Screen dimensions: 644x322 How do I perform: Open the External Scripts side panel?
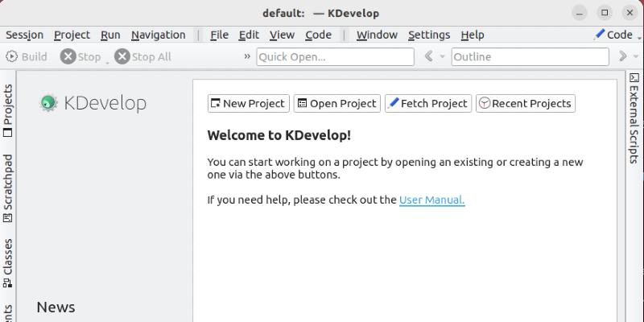coord(634,118)
